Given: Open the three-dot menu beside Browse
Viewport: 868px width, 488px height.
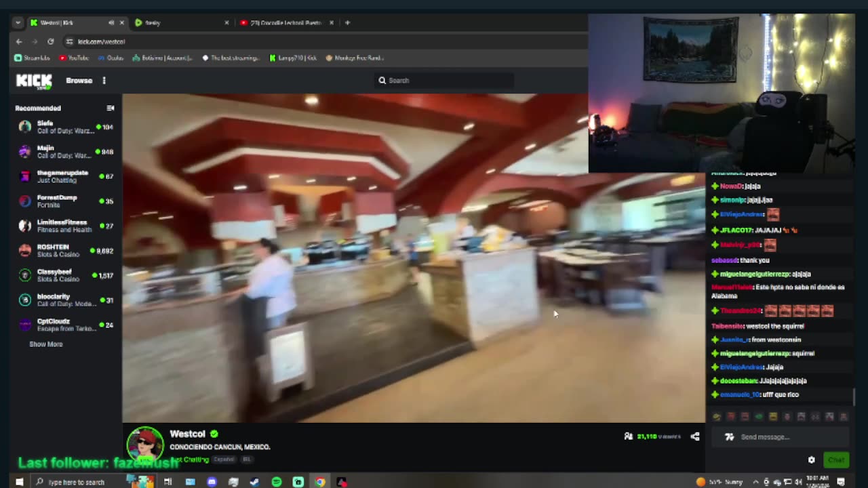Looking at the screenshot, I should coord(104,81).
